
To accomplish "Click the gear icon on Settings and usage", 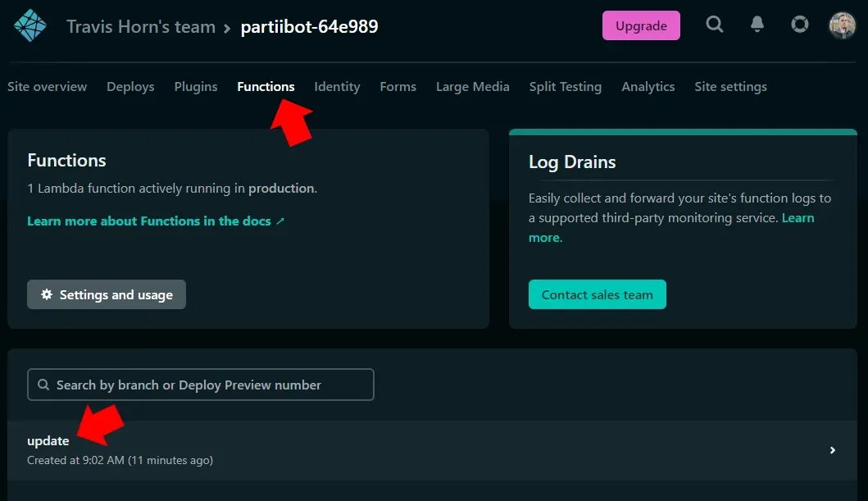I will tap(47, 294).
